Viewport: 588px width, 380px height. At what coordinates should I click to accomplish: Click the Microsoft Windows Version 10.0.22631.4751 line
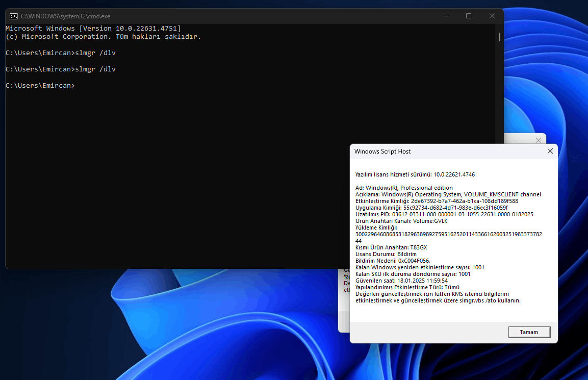point(93,28)
